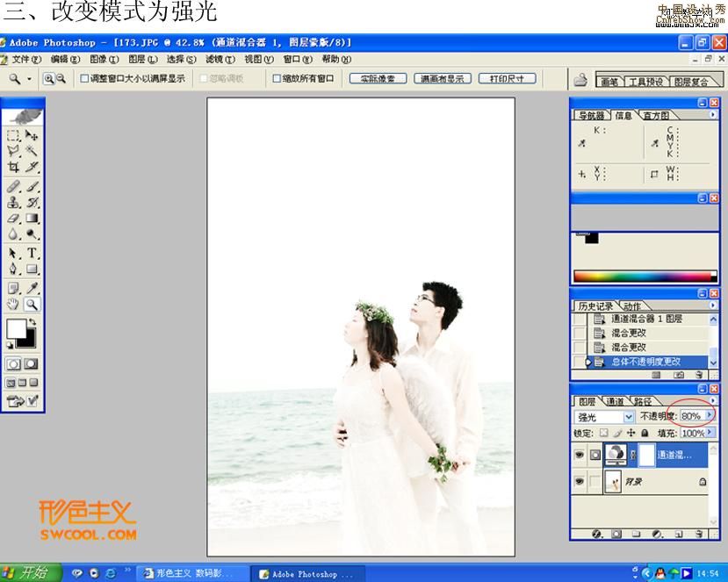Open the opacity 80% slider arrow

(710, 415)
